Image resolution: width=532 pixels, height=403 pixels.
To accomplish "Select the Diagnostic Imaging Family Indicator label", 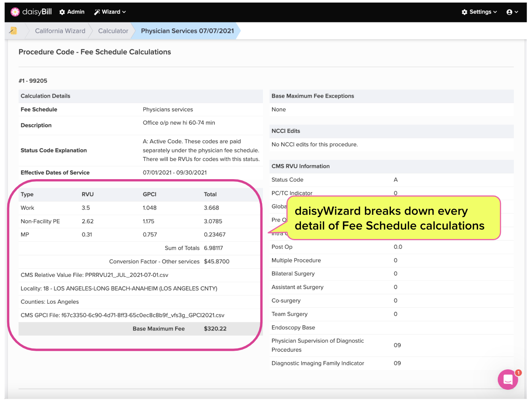I will coord(318,364).
